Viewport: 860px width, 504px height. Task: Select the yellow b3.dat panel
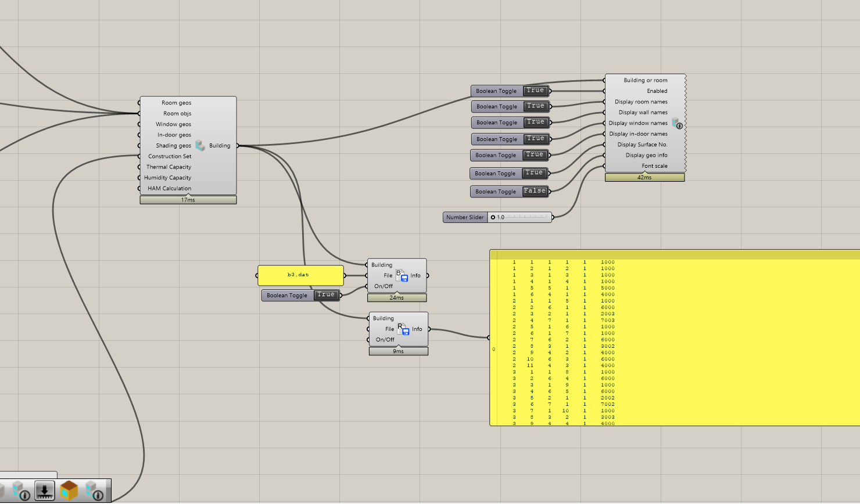coord(300,275)
